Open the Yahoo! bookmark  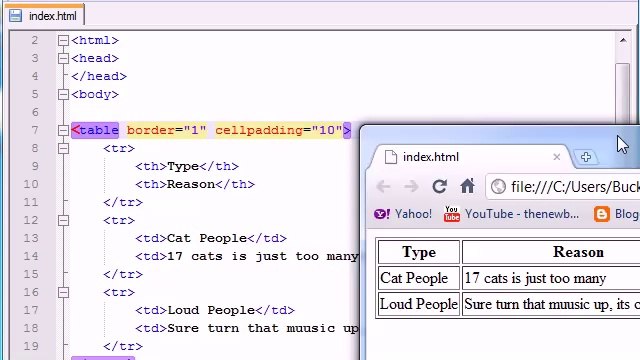pos(403,214)
